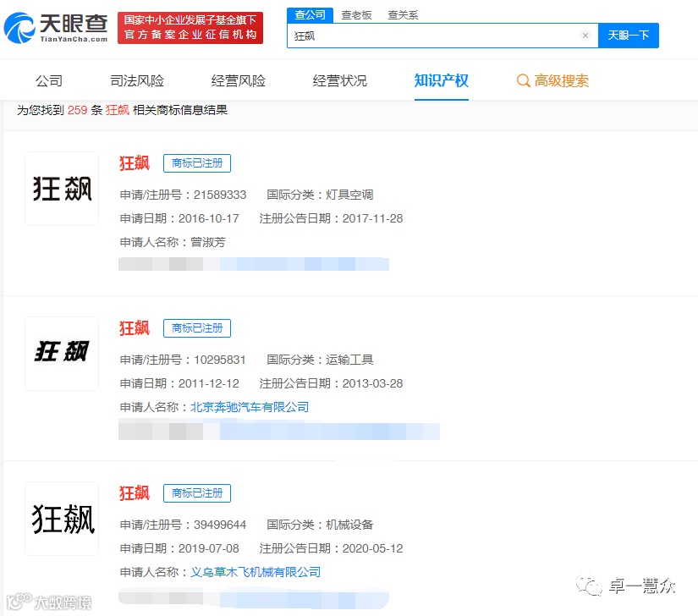Click the 259 results count text

coord(78,110)
